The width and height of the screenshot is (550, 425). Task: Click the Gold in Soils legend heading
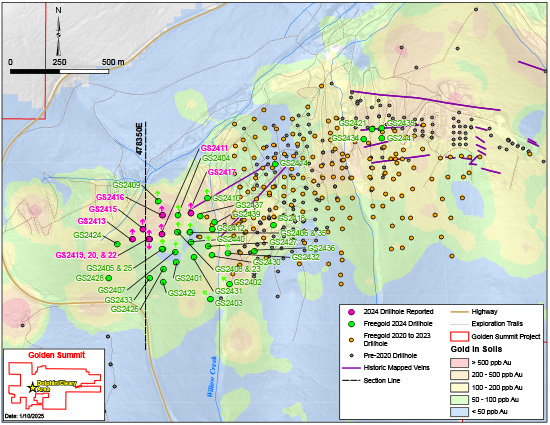tap(476, 350)
